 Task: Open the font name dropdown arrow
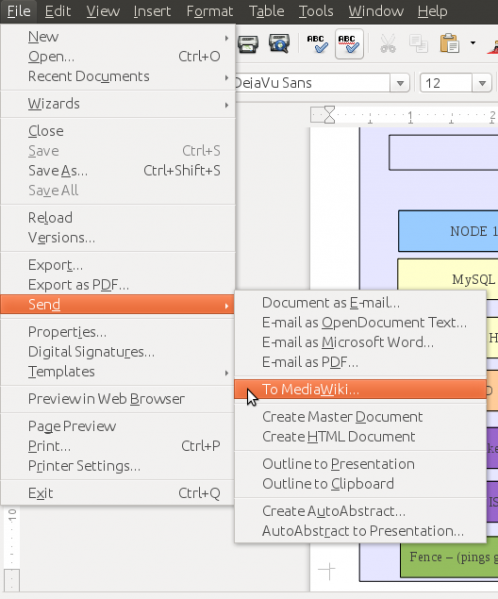click(x=400, y=83)
